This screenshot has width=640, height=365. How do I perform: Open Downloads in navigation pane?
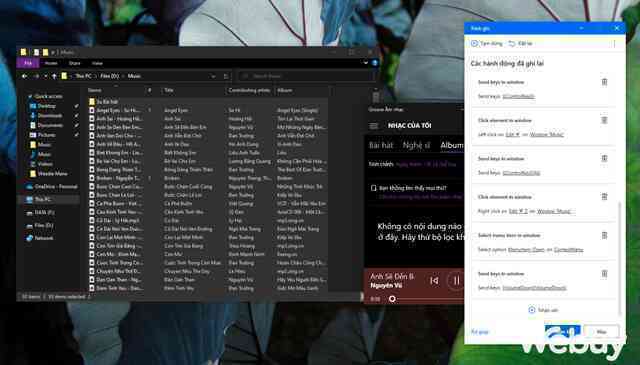tap(49, 116)
